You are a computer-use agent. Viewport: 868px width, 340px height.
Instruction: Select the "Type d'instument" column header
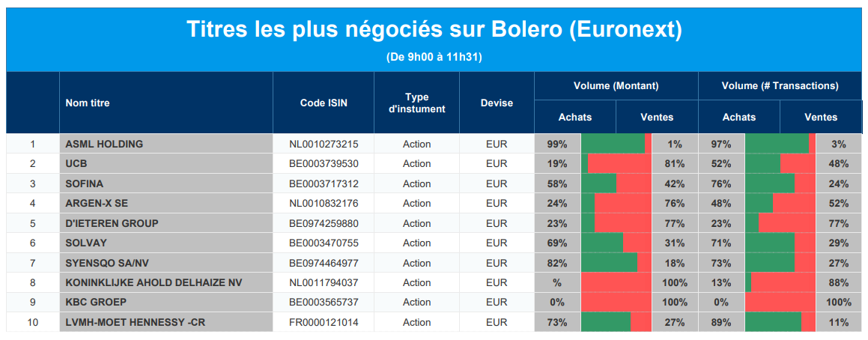(x=416, y=103)
